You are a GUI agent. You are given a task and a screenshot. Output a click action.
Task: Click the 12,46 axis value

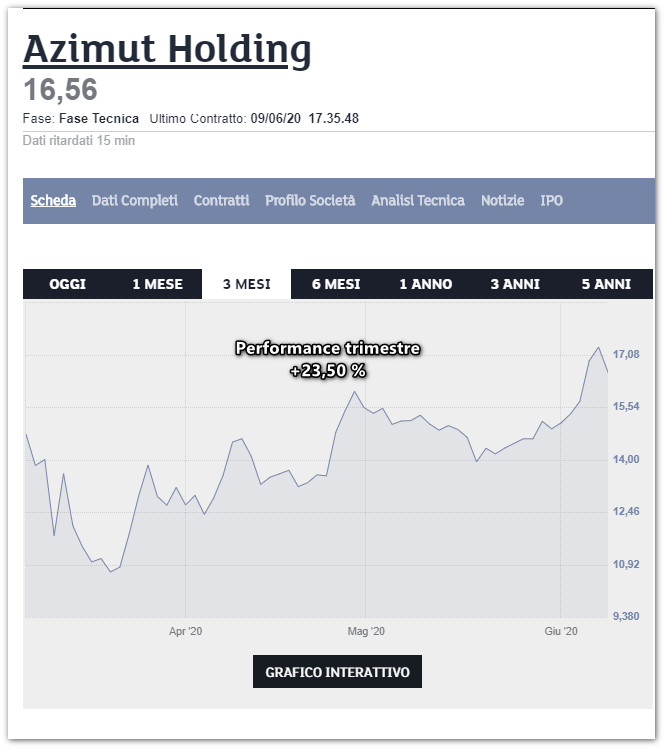pos(626,511)
